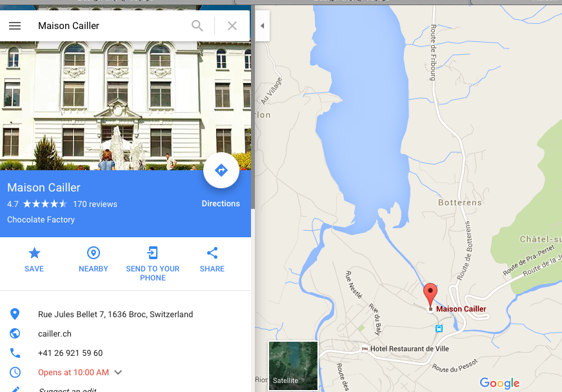
Task: Expand opening hours chevron
Action: click(118, 372)
